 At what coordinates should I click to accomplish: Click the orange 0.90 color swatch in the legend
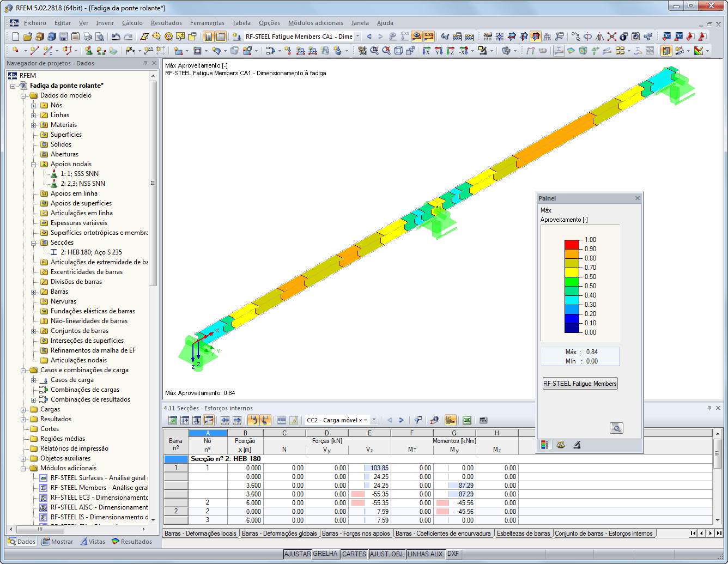click(x=572, y=253)
